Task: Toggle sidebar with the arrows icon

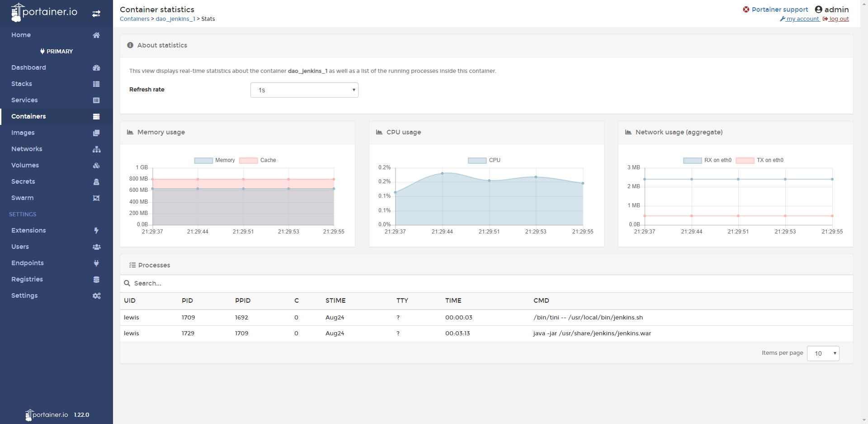Action: [x=96, y=14]
